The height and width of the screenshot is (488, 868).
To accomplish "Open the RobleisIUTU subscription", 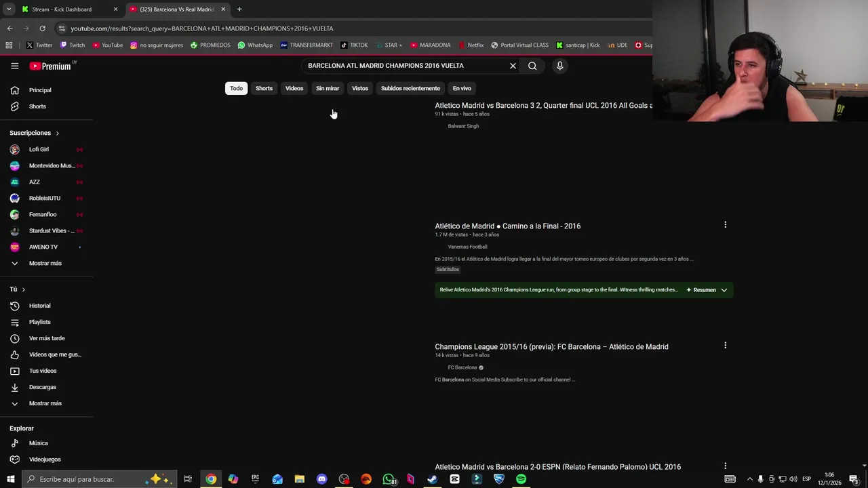I will [x=46, y=198].
